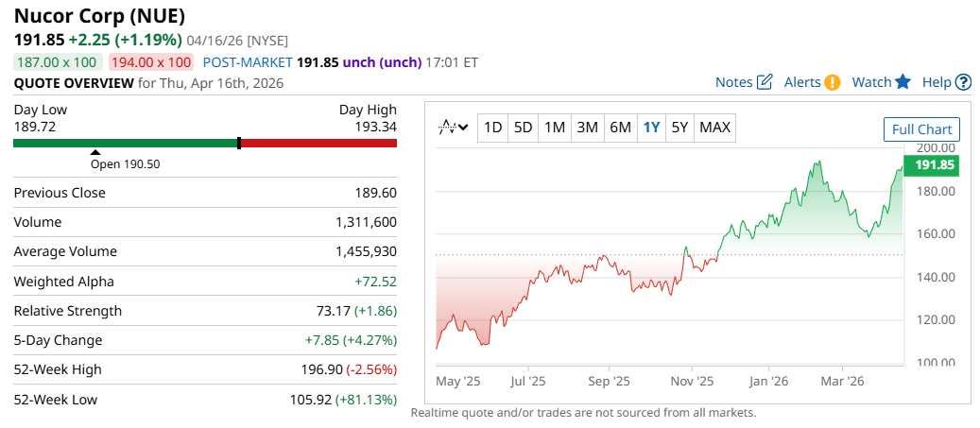Click the Alerts warning icon
This screenshot has height=428, width=980.
(833, 82)
